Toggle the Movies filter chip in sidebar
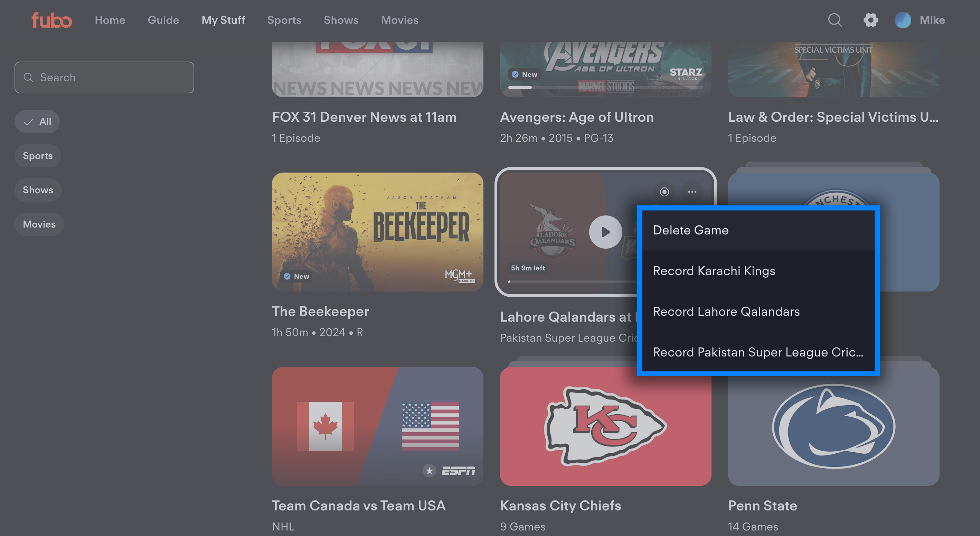 point(39,224)
